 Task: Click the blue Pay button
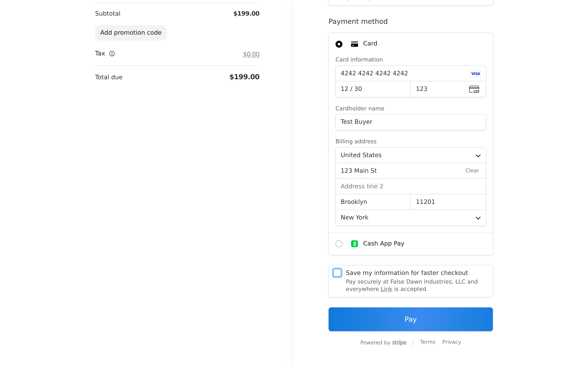[x=411, y=319]
